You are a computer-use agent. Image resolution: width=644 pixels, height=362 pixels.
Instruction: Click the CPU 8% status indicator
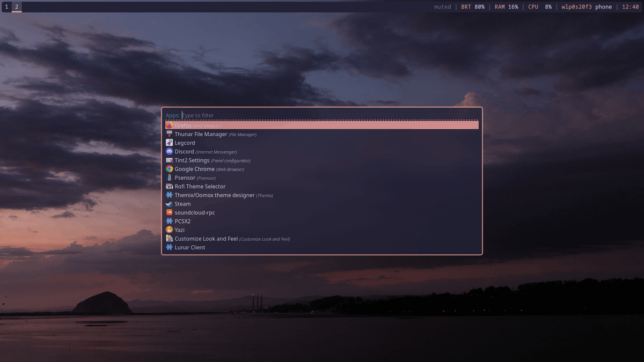[540, 7]
